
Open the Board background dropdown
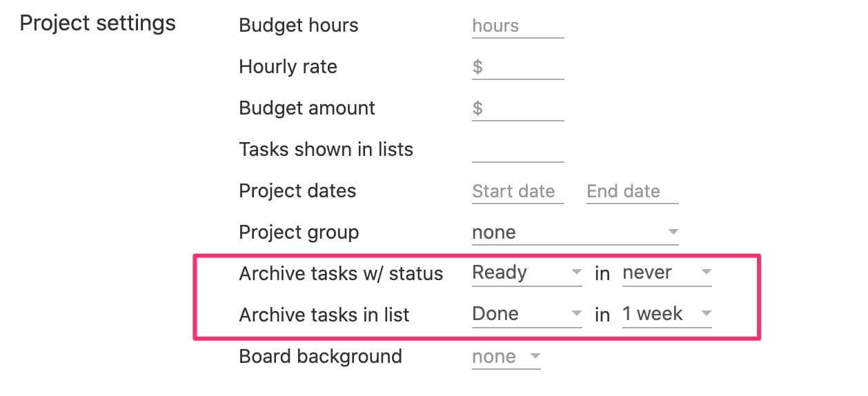click(506, 357)
